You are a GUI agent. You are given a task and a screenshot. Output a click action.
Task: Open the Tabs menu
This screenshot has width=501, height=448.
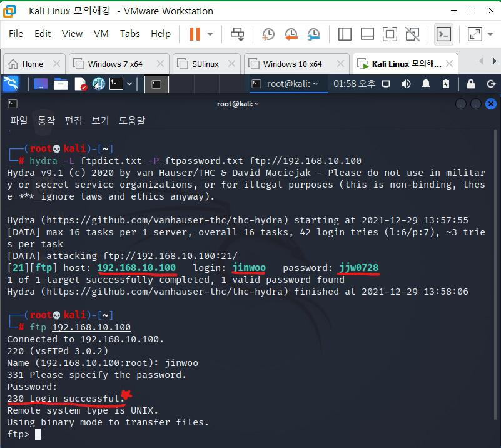[x=130, y=34]
